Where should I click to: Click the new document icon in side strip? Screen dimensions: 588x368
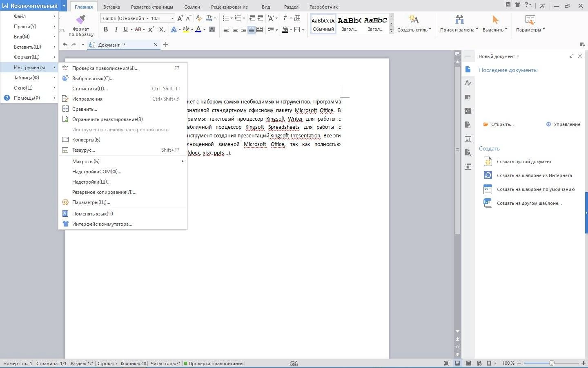468,70
